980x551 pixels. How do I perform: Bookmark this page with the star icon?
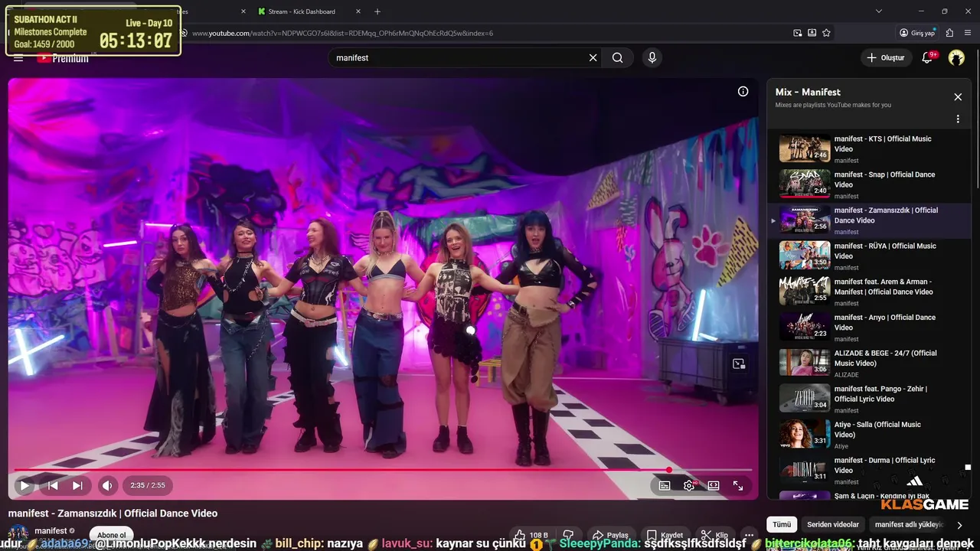click(826, 33)
